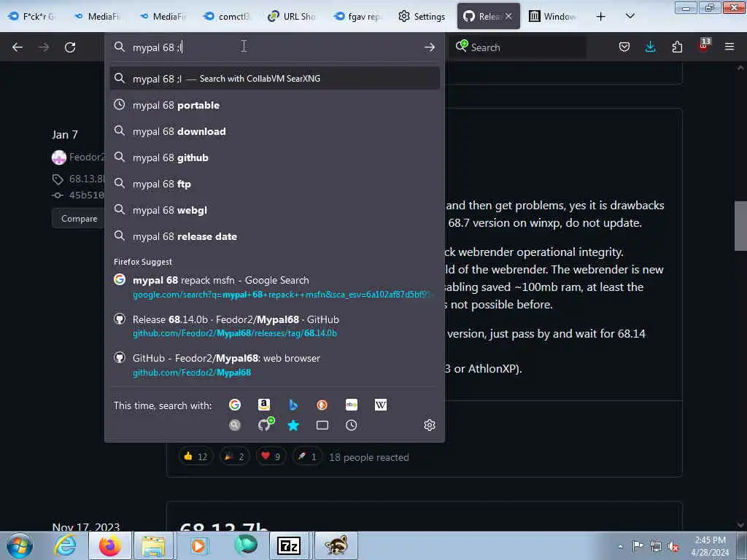
Task: Open the 45b510 commit link
Action: (x=86, y=195)
